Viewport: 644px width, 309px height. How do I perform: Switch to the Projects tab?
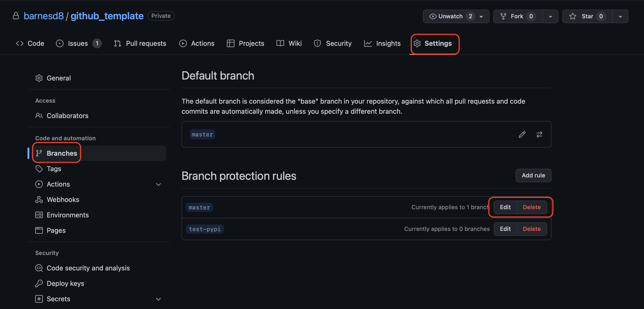245,43
